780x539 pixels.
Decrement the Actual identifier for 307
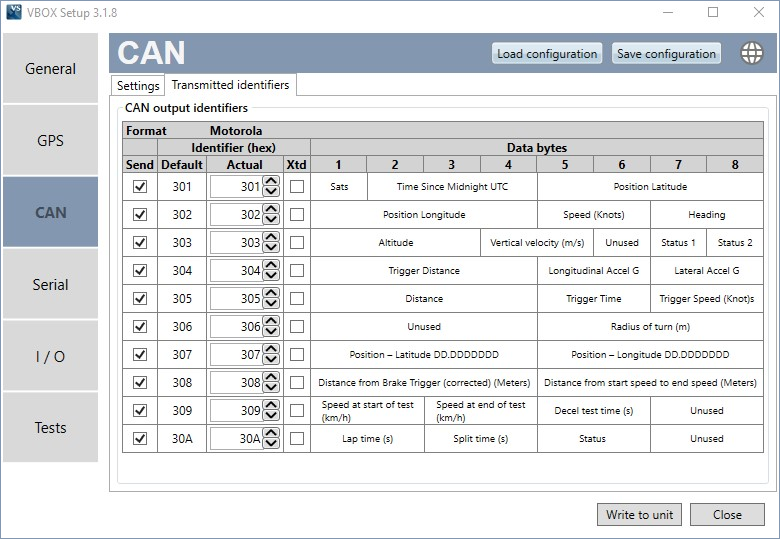271,360
